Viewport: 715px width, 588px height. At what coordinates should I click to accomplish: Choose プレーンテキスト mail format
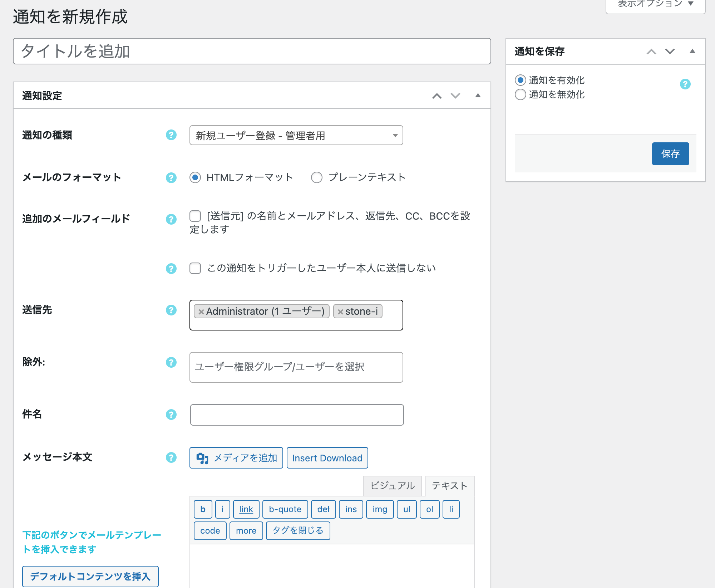pos(317,177)
